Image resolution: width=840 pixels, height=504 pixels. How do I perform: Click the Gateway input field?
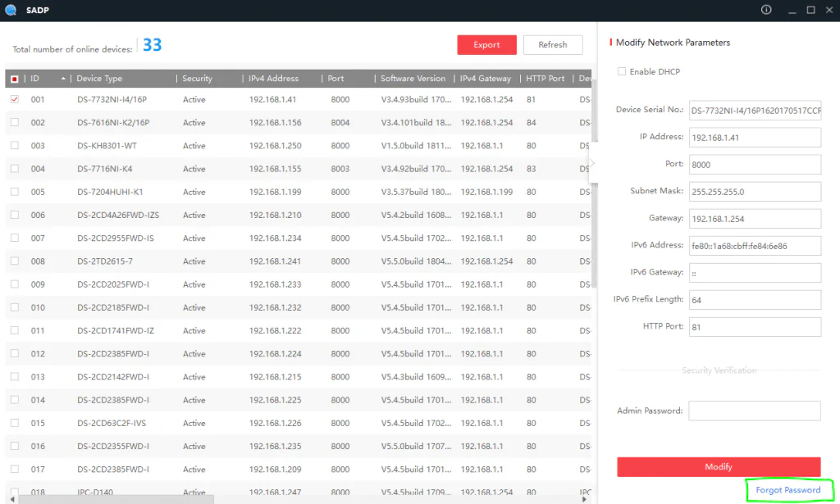tap(755, 219)
